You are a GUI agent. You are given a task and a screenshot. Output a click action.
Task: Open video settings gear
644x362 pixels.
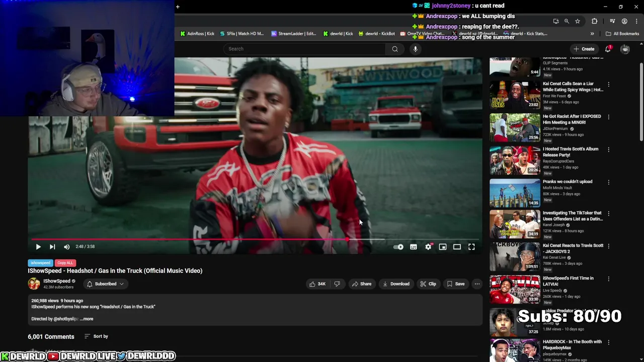[428, 247]
